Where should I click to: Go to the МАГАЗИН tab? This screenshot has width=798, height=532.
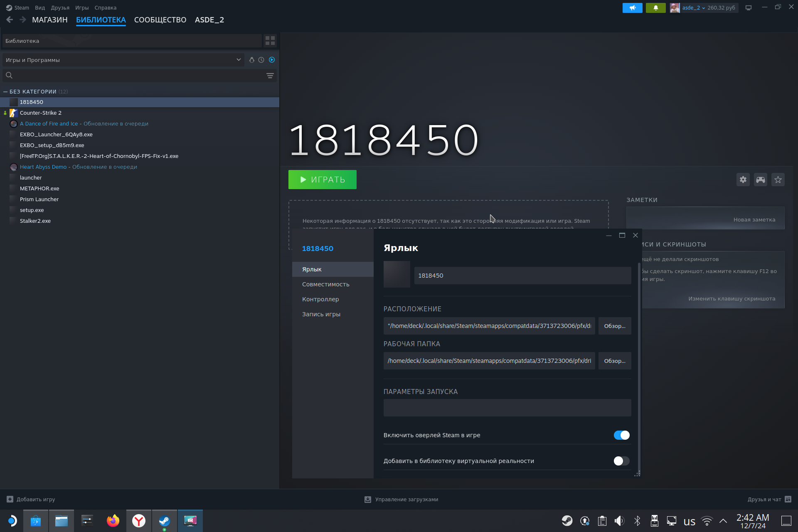[50, 20]
